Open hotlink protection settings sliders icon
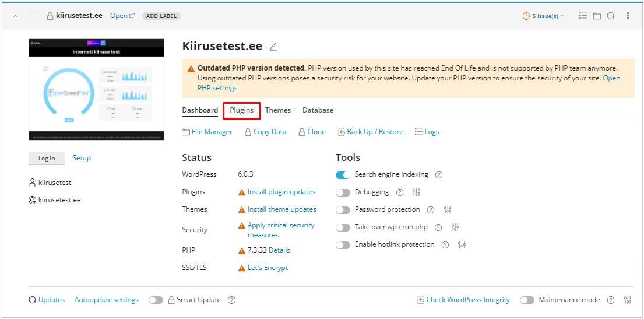644x319 pixels. [x=462, y=244]
